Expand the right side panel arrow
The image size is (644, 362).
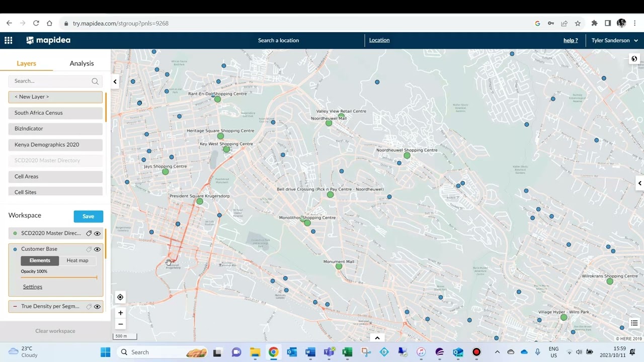coord(639,183)
